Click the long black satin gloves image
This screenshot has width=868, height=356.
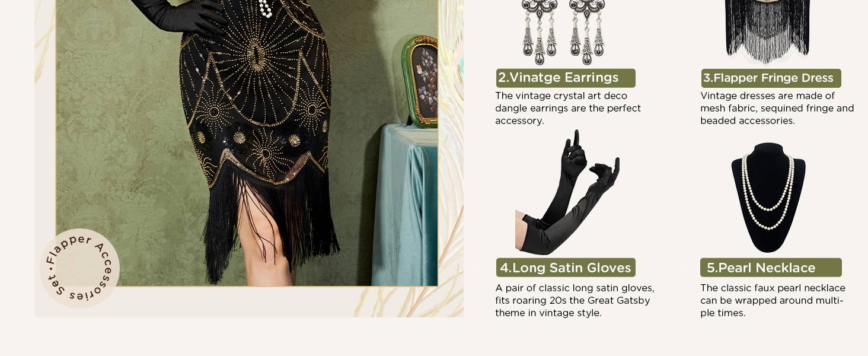(x=567, y=193)
